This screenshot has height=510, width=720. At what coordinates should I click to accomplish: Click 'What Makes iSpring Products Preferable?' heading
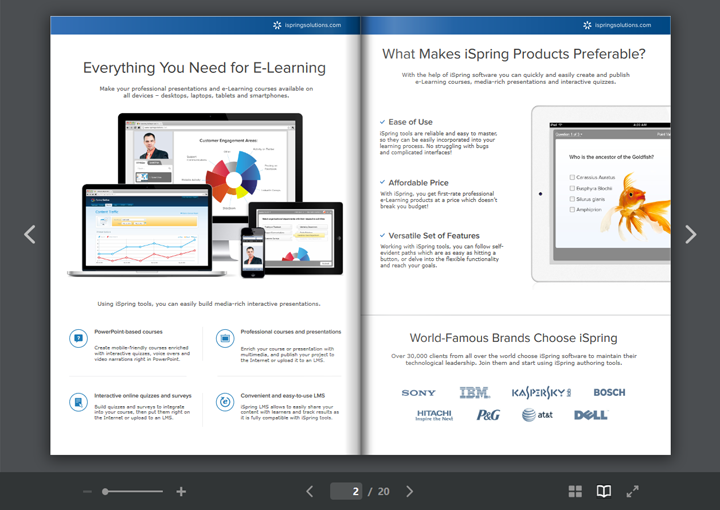[x=514, y=54]
